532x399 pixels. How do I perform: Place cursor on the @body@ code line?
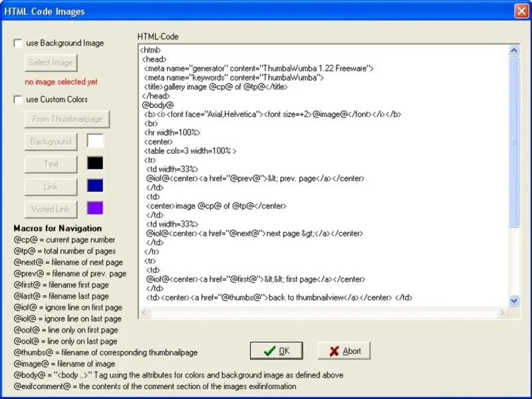tap(158, 105)
